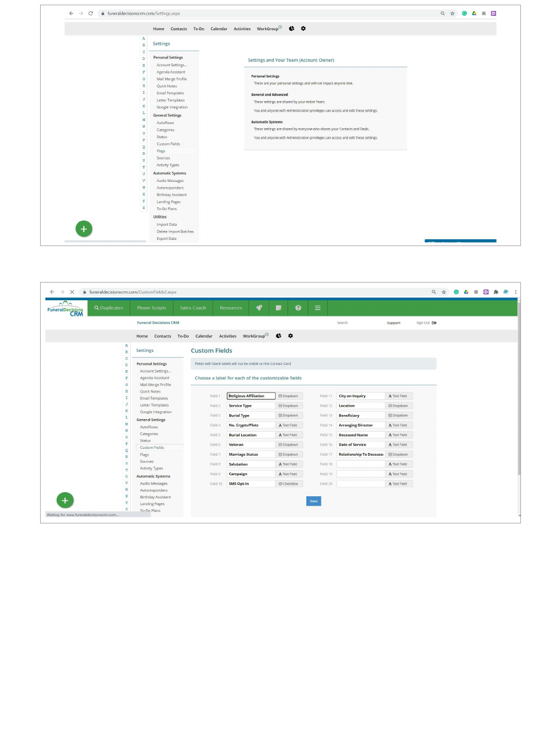Click the Duplicates search button

coord(109,308)
